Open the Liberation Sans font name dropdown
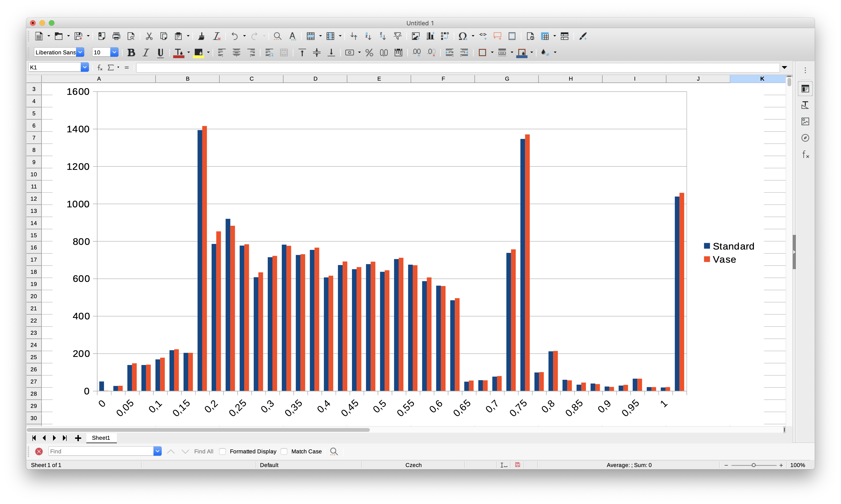The width and height of the screenshot is (841, 504). [x=80, y=52]
